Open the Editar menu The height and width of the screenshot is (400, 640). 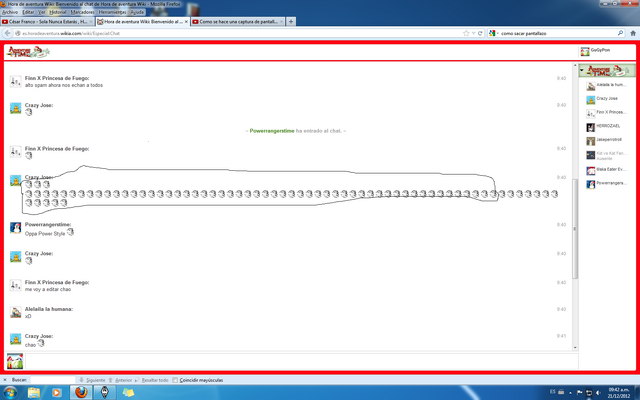tap(28, 12)
